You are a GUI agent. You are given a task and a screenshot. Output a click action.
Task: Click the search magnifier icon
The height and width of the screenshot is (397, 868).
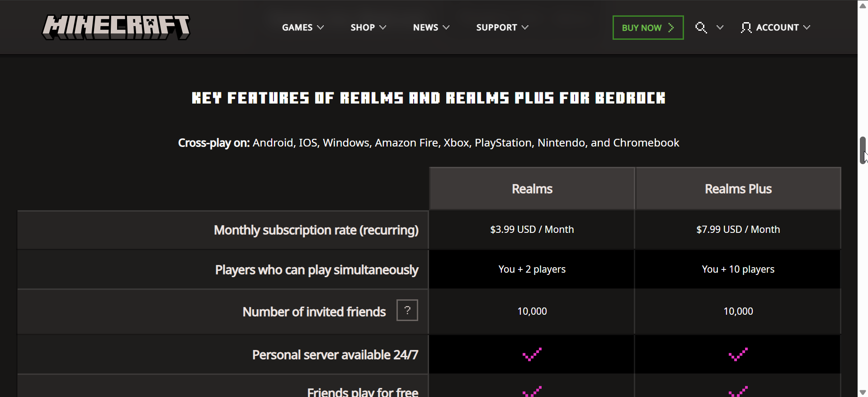[x=701, y=28]
